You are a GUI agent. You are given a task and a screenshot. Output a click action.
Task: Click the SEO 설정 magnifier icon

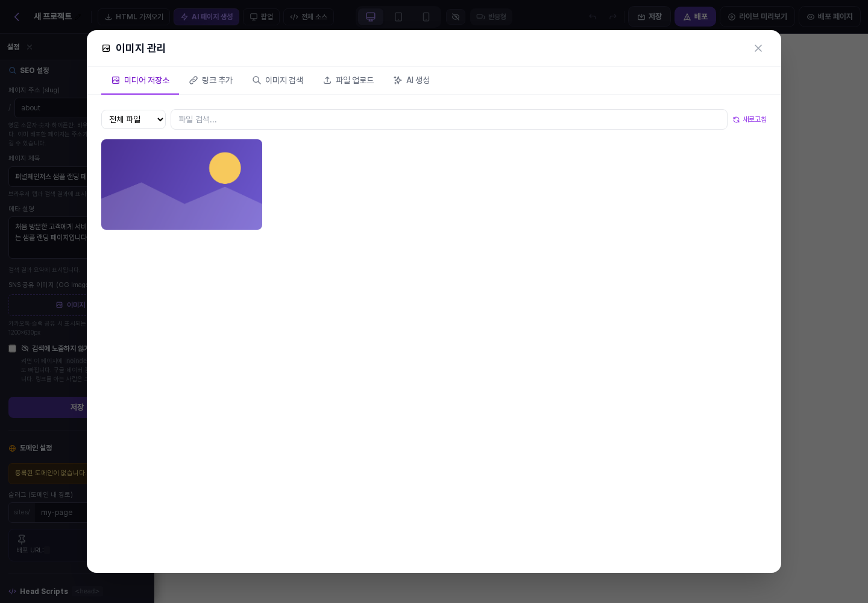tap(12, 71)
